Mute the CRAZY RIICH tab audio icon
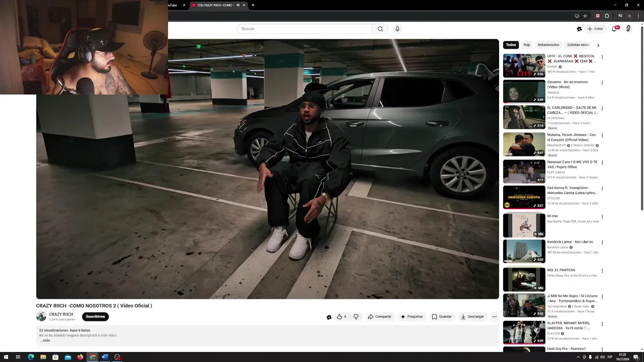This screenshot has height=362, width=644. pos(237,5)
